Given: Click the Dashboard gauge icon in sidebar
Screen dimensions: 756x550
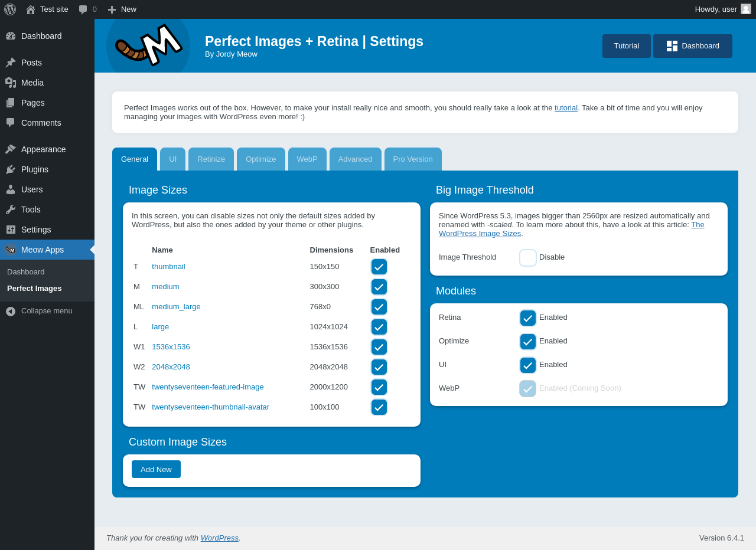Looking at the screenshot, I should point(11,36).
